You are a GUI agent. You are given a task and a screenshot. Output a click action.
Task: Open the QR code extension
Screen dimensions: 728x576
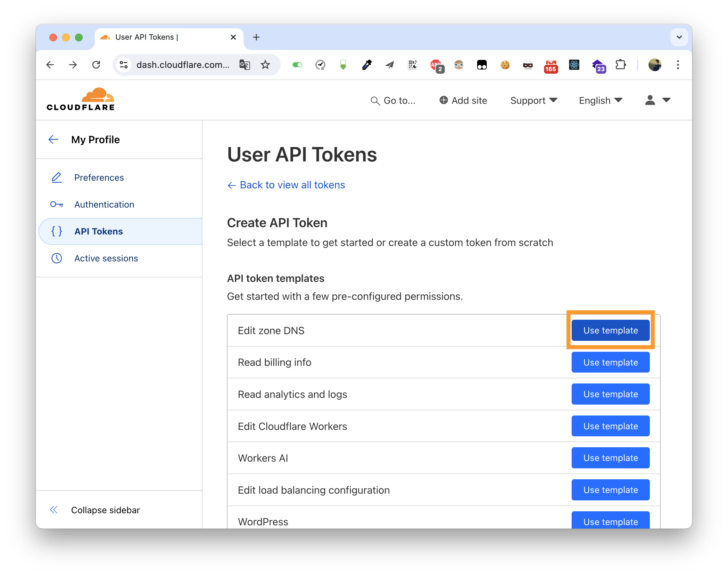[x=413, y=65]
